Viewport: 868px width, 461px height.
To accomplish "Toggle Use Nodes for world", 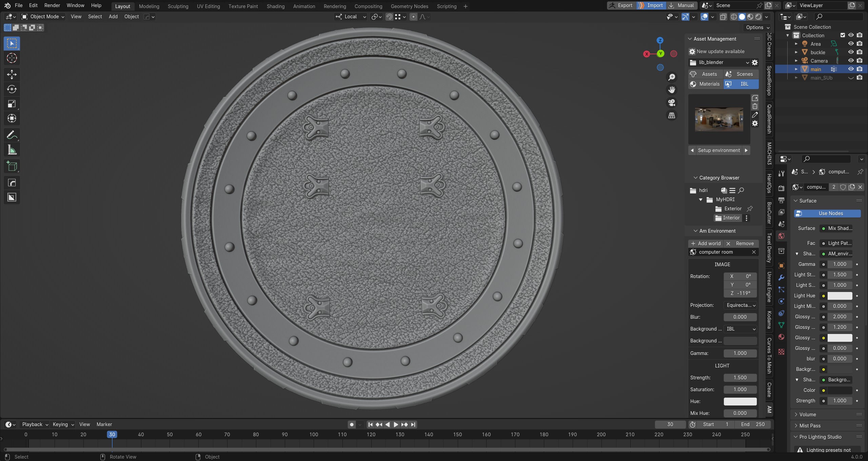I will coord(827,213).
